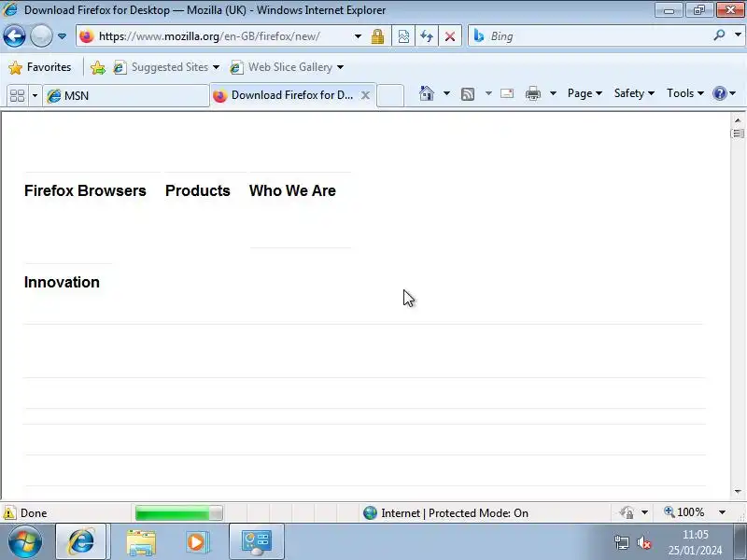Click the Home icon

[427, 93]
